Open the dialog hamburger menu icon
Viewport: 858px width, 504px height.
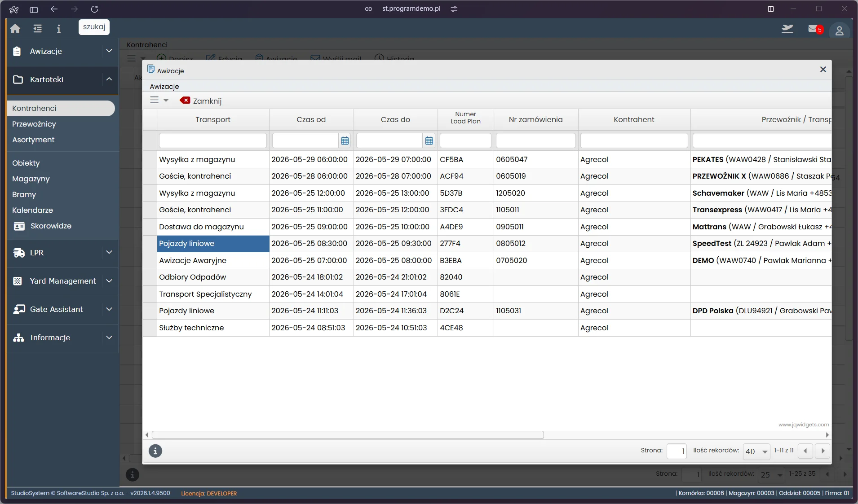(x=154, y=100)
